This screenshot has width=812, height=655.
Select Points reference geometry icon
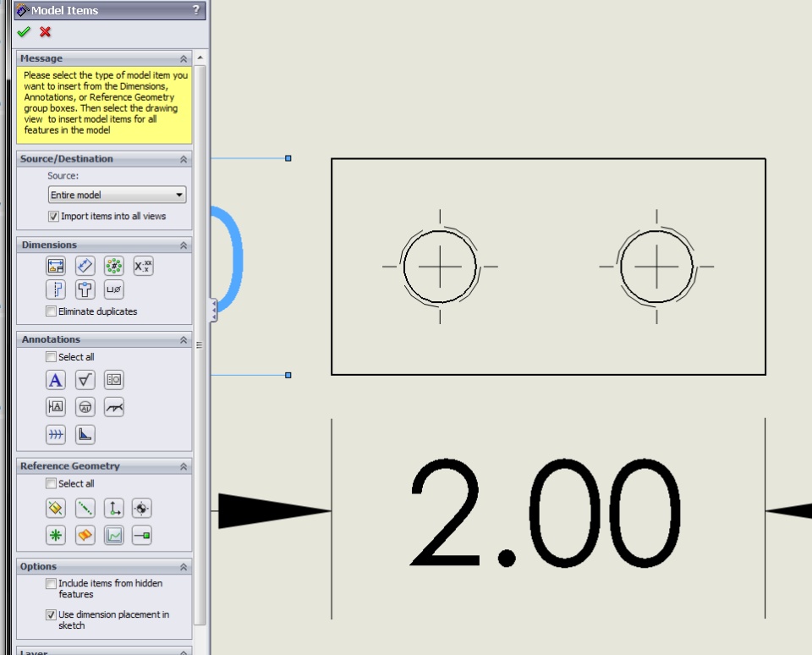click(x=56, y=536)
